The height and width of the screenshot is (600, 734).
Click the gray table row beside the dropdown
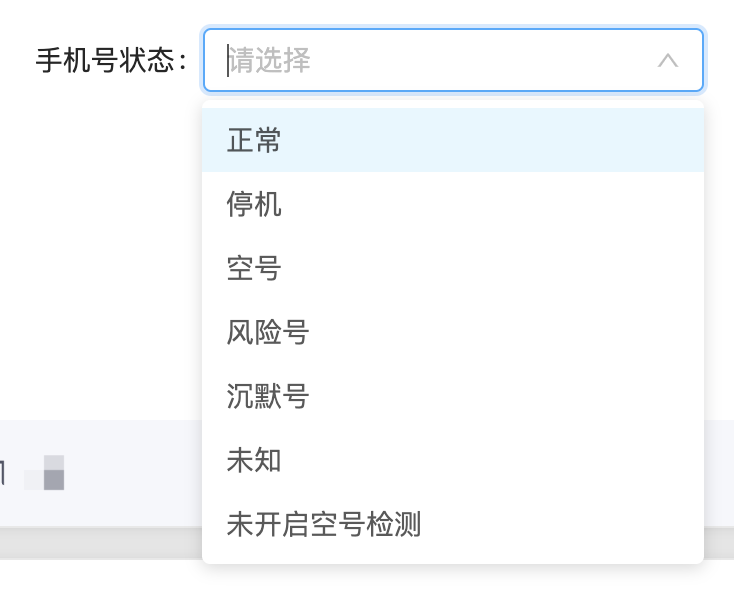pos(101,473)
